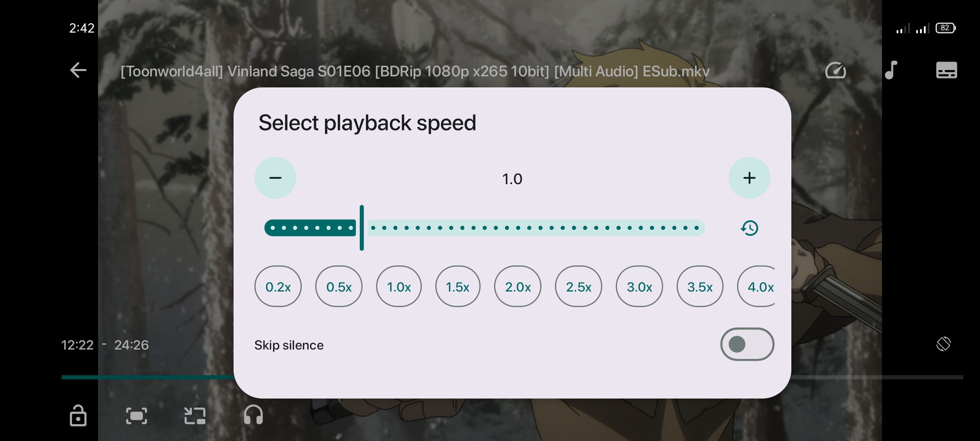
Task: Select the 0.2x speed chip
Action: [278, 287]
